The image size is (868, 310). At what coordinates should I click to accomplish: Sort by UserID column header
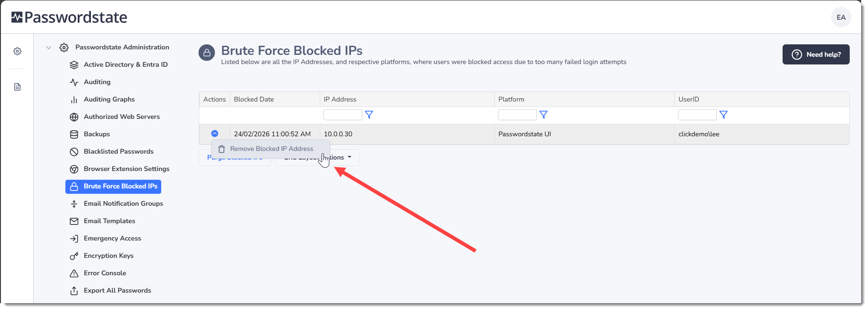tap(688, 99)
